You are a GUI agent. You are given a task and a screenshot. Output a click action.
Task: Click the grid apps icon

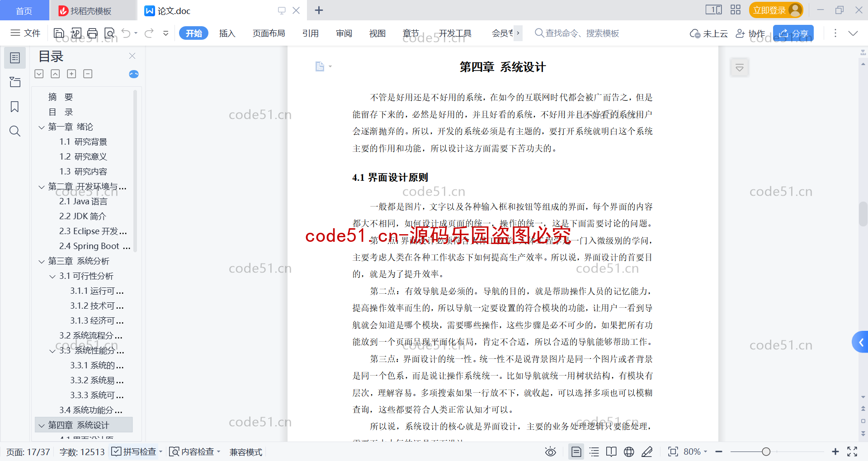736,9
